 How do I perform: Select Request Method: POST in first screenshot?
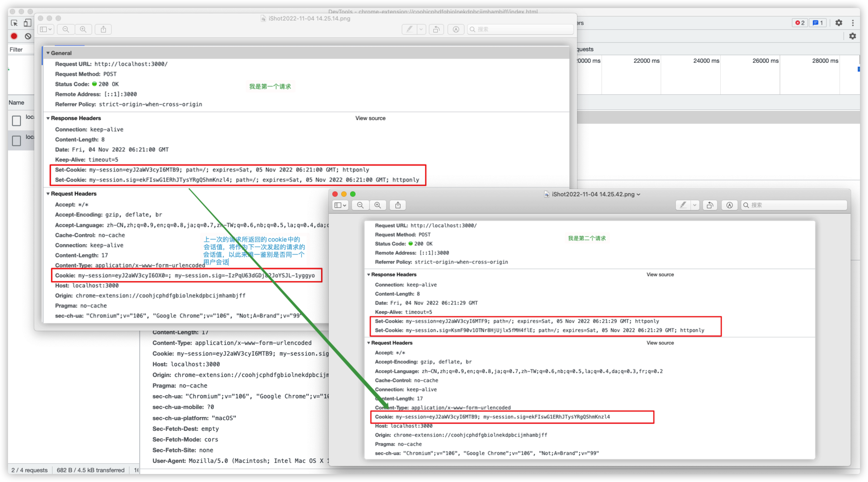pos(86,74)
